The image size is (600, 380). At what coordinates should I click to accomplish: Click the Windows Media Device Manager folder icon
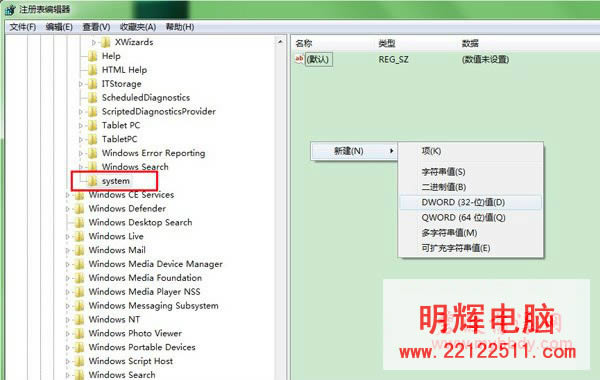click(79, 264)
